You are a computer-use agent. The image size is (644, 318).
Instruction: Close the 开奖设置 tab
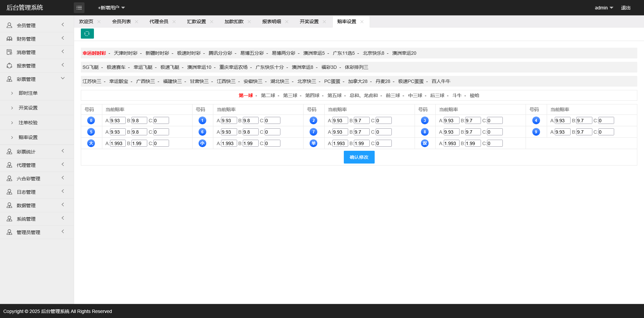point(324,21)
